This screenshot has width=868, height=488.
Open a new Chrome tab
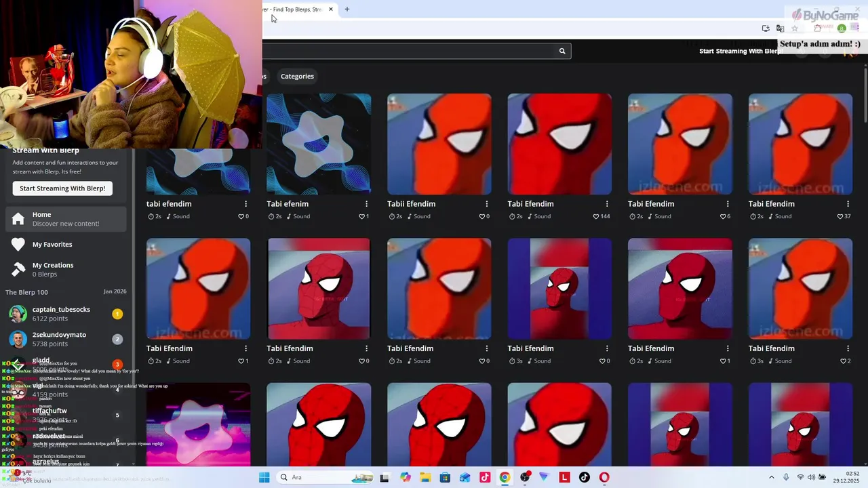(x=347, y=9)
